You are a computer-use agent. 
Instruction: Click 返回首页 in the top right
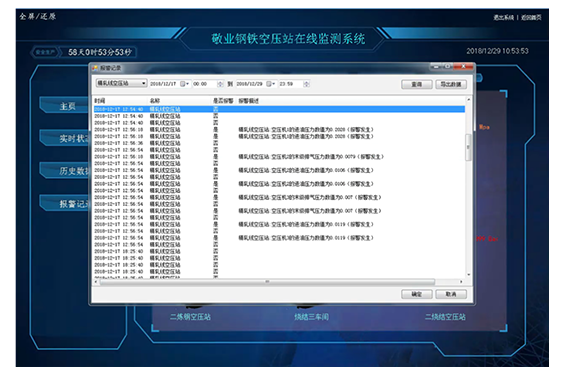point(531,17)
